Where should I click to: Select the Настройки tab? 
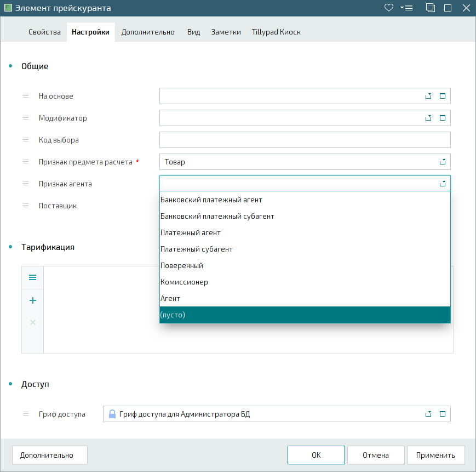click(90, 32)
